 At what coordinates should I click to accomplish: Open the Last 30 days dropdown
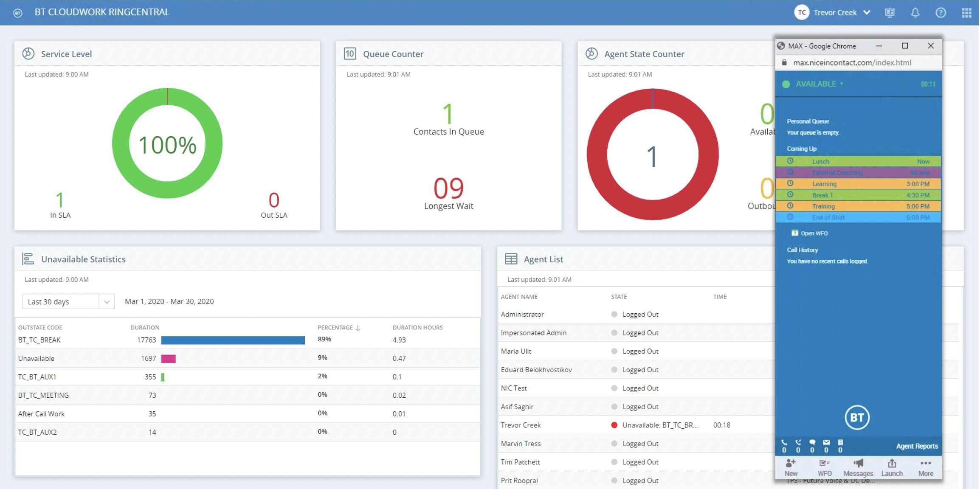tap(68, 302)
